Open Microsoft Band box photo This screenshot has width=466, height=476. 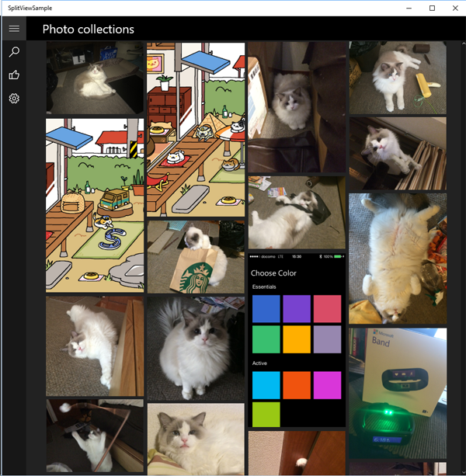398,393
